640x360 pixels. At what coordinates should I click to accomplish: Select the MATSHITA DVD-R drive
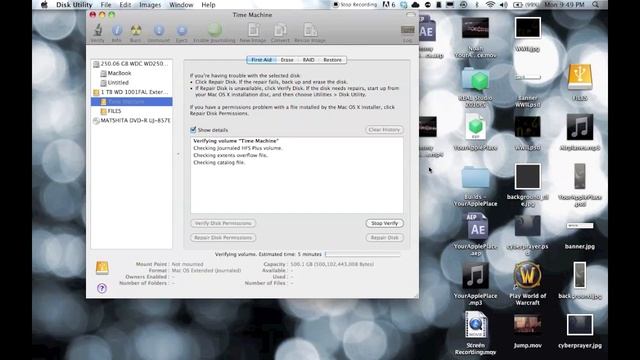(x=131, y=120)
